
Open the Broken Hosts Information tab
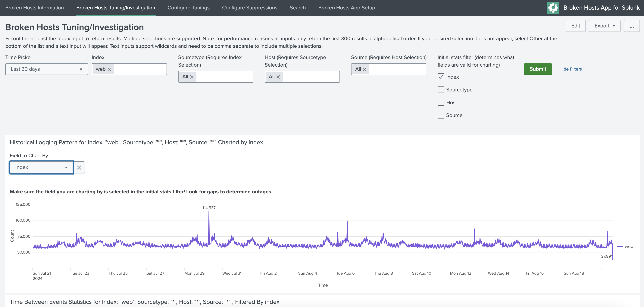click(35, 8)
